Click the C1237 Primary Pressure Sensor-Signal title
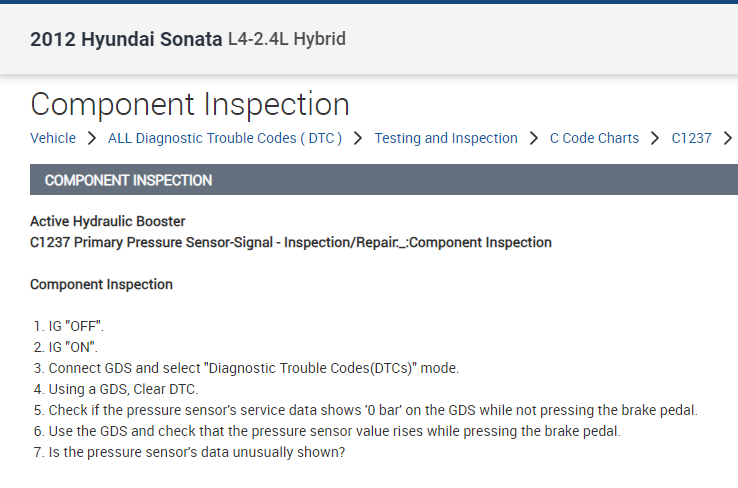This screenshot has height=488, width=738. tap(290, 242)
